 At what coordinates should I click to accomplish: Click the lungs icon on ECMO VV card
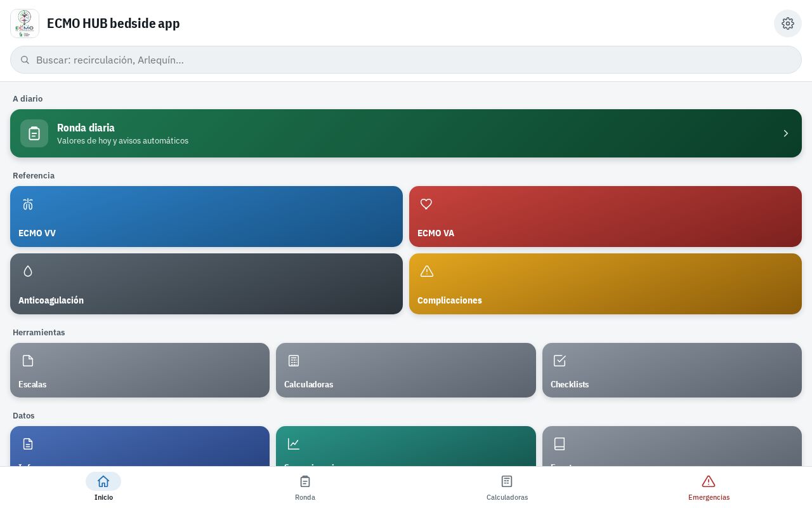coord(28,204)
